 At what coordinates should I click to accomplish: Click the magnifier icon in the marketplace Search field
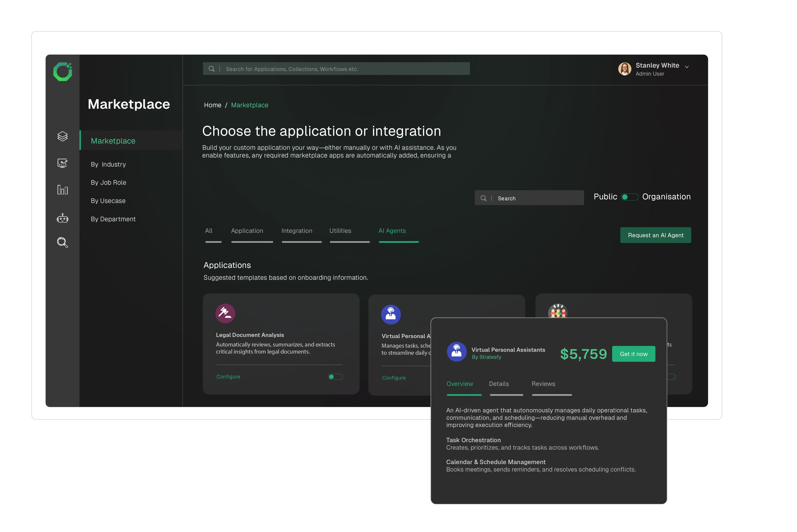(x=484, y=198)
